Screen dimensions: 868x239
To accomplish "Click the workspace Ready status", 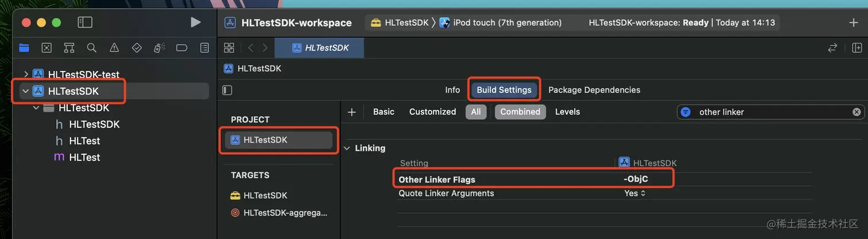I will point(682,23).
